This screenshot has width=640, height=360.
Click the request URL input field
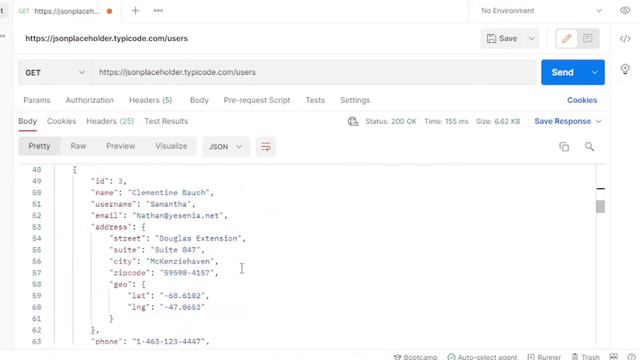coord(313,73)
